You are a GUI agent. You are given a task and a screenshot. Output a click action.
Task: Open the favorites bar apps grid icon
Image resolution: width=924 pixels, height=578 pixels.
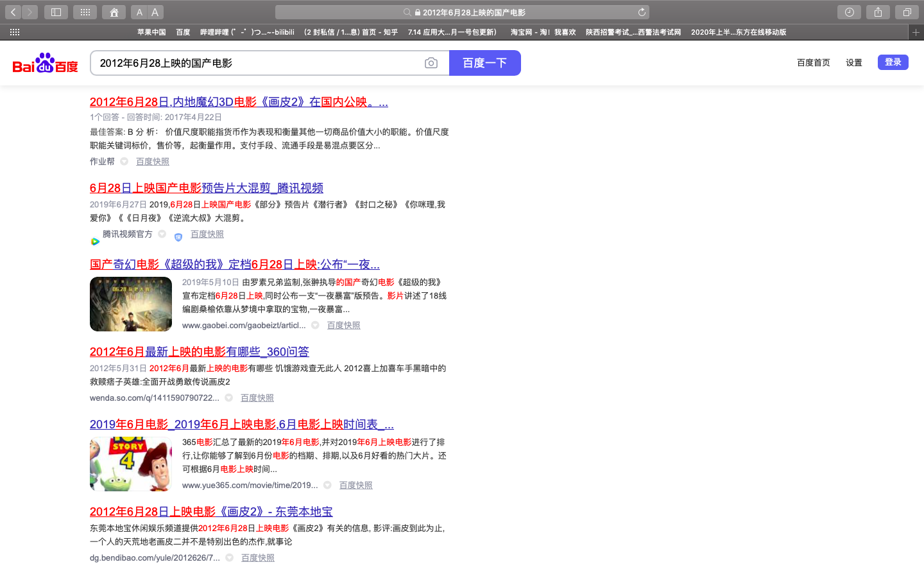tap(15, 32)
